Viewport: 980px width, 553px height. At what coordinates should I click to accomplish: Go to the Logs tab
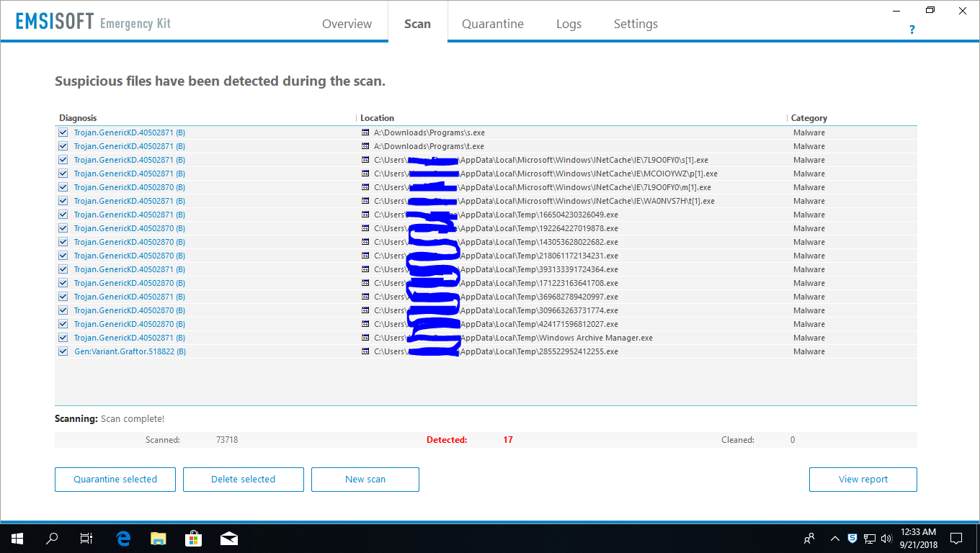(569, 24)
